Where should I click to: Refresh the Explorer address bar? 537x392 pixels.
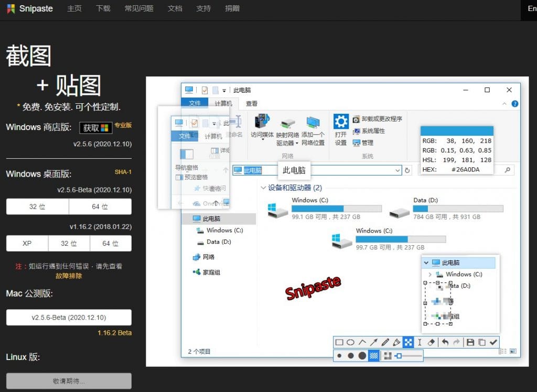[x=407, y=170]
